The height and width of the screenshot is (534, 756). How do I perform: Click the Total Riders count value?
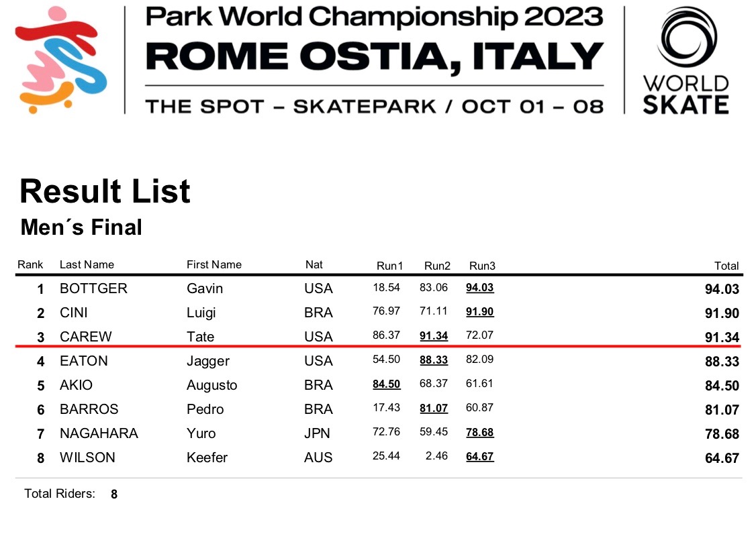pos(114,494)
